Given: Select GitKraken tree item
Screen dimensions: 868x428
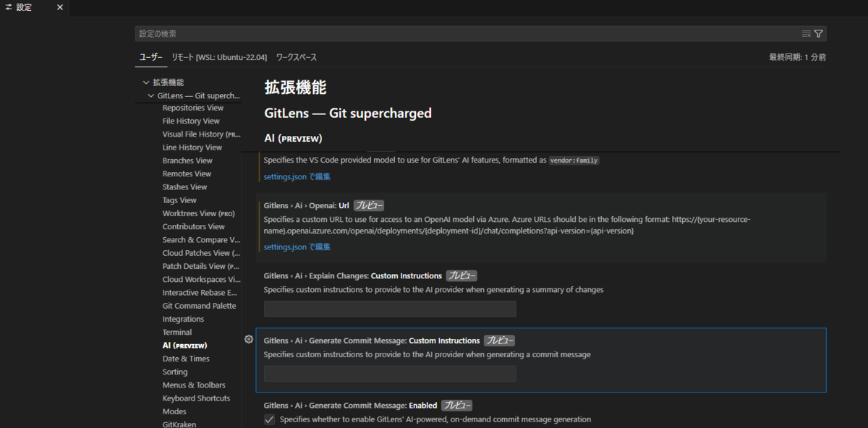Looking at the screenshot, I should [179, 424].
